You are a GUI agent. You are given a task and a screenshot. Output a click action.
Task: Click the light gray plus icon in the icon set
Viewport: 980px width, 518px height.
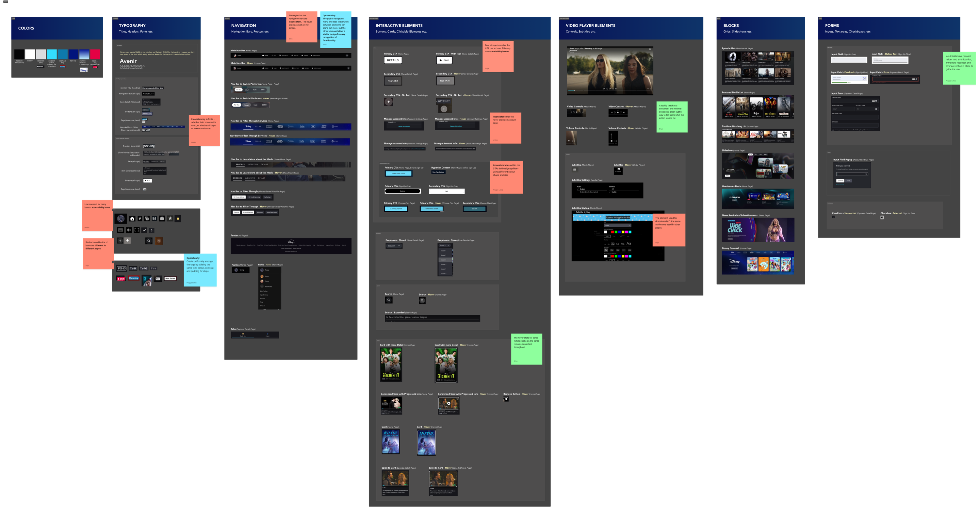coord(127,240)
